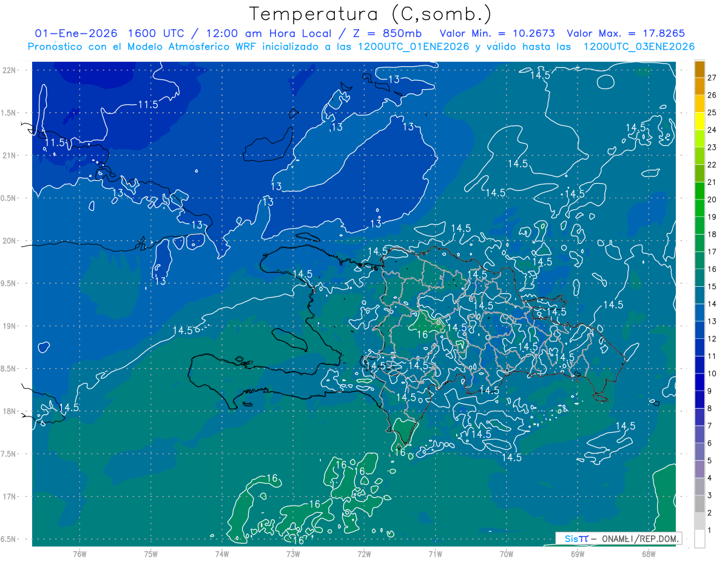Click the "22" label on the color scale
Image resolution: width=728 pixels, height=562 pixels.
(712, 164)
